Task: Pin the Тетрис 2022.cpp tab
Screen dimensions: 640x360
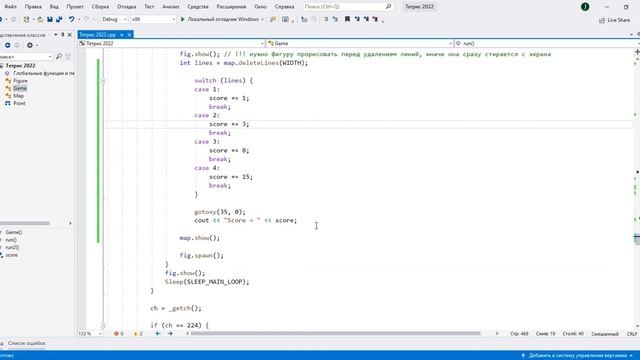Action: point(122,35)
